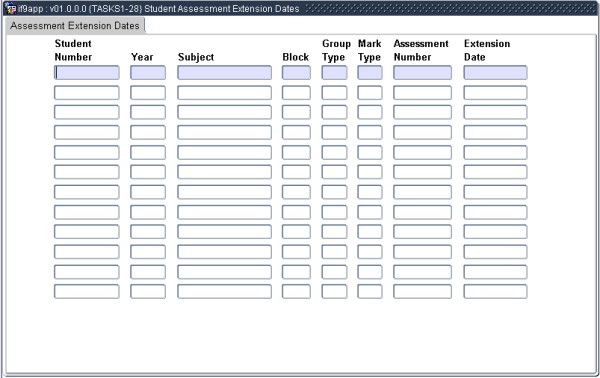Click the ninth row Mark Type field
Viewport: 600px width, 378px height.
(x=370, y=232)
